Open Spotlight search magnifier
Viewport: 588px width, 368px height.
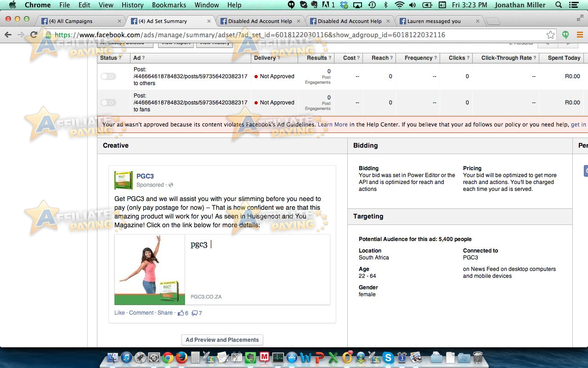point(559,5)
